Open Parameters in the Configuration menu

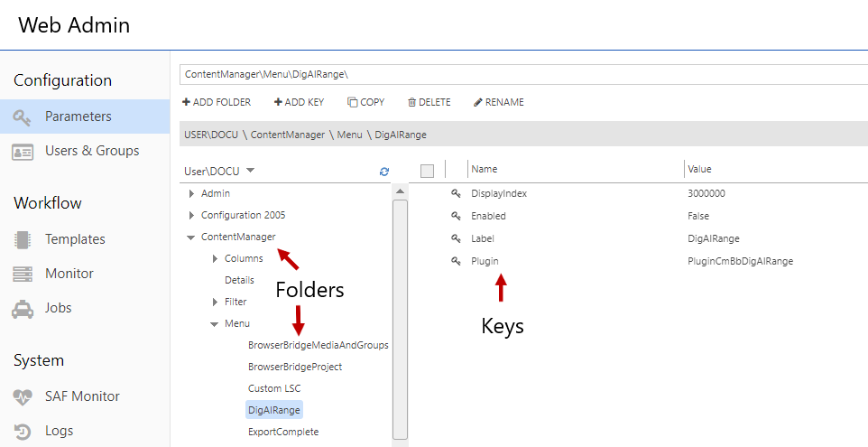tap(78, 116)
